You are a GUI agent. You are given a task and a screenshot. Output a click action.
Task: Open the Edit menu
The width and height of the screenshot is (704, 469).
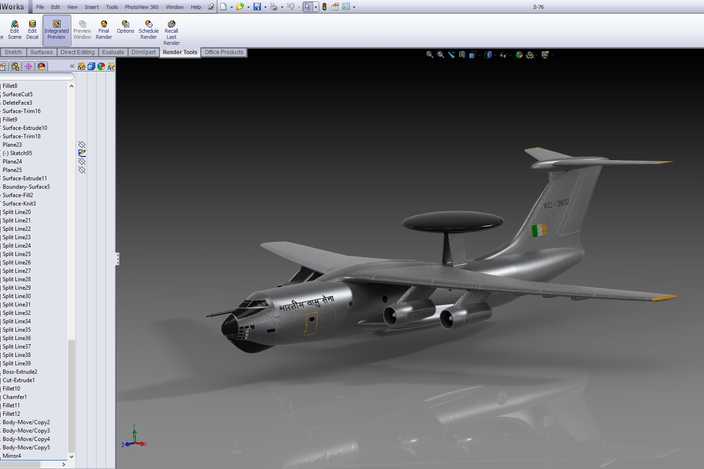click(55, 7)
